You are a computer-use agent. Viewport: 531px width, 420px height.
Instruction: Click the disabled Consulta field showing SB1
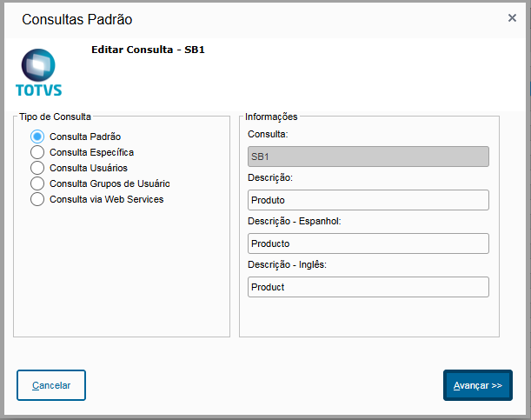pyautogui.click(x=368, y=157)
